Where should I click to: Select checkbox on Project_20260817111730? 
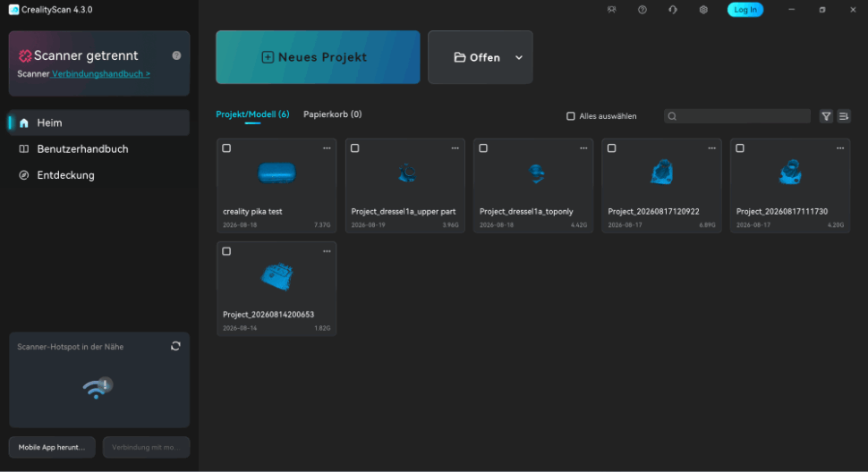click(740, 148)
